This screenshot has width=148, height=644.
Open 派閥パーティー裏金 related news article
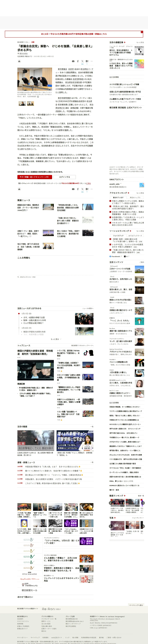(x=28, y=234)
